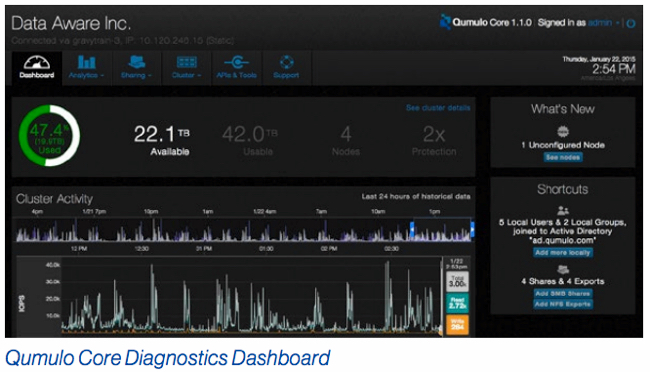This screenshot has height=372, width=650.
Task: Open the Dashboard gauge icon tab
Action: coord(37,63)
